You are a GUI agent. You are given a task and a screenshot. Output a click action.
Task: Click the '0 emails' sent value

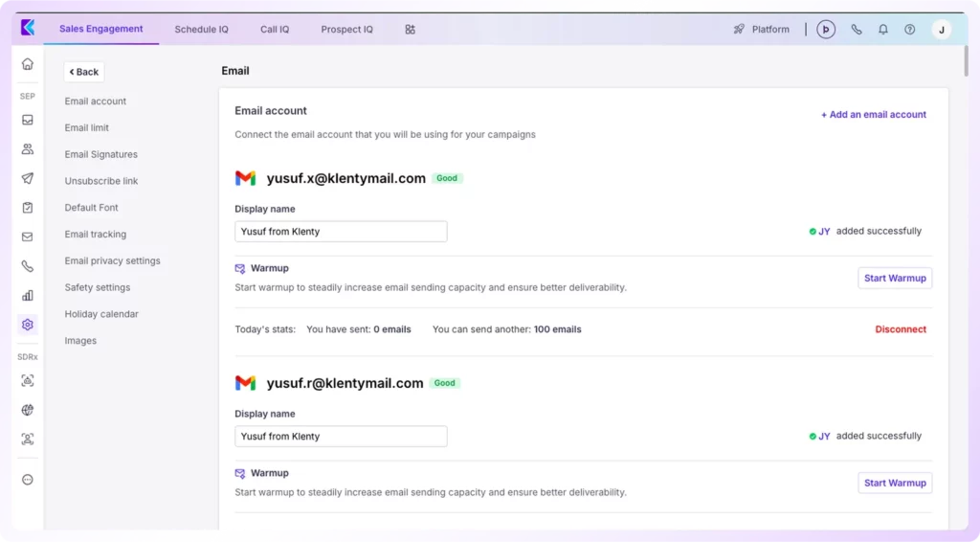pyautogui.click(x=391, y=329)
